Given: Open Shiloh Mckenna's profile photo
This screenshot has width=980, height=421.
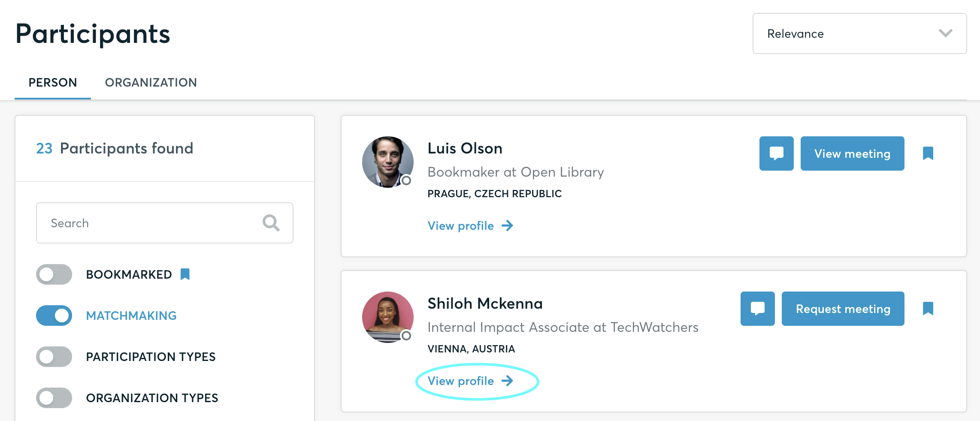Looking at the screenshot, I should point(388,317).
